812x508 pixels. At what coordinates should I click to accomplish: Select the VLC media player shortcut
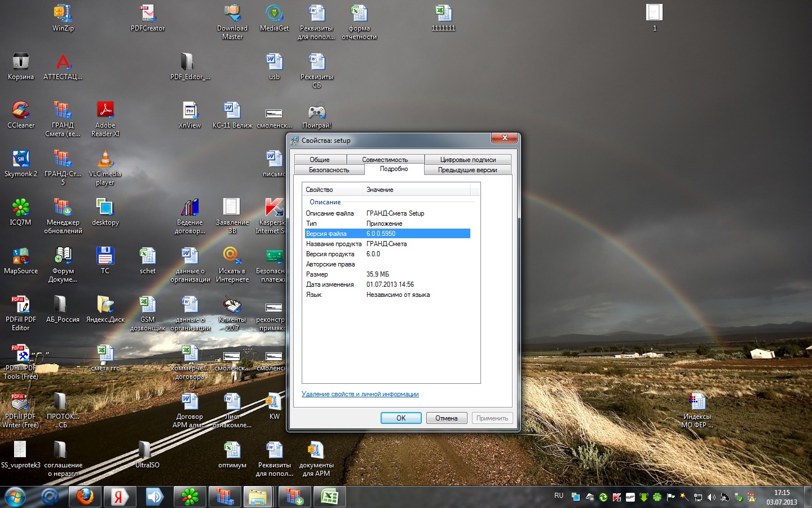pos(105,168)
